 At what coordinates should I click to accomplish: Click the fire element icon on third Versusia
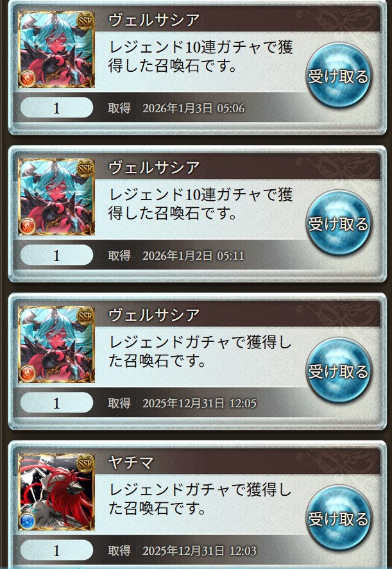point(27,374)
